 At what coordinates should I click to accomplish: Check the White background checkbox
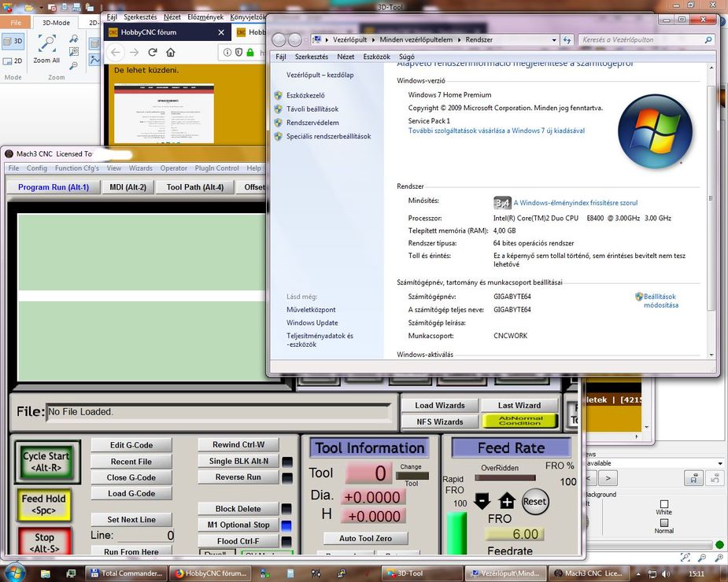coord(663,504)
